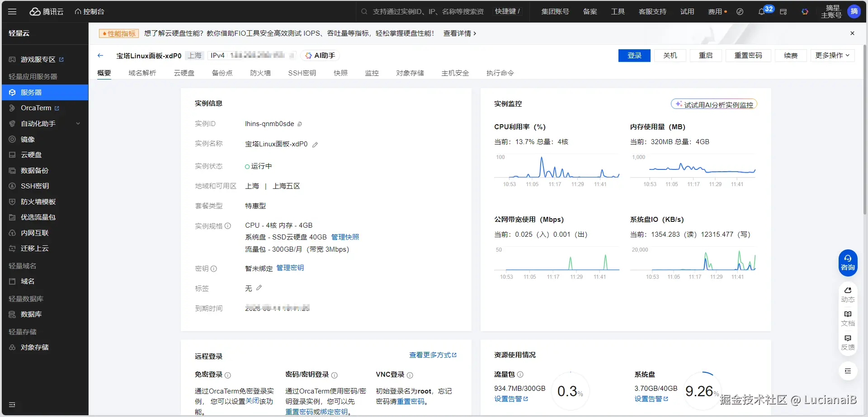Go to the 控制台 console home
868x417 pixels.
(90, 12)
